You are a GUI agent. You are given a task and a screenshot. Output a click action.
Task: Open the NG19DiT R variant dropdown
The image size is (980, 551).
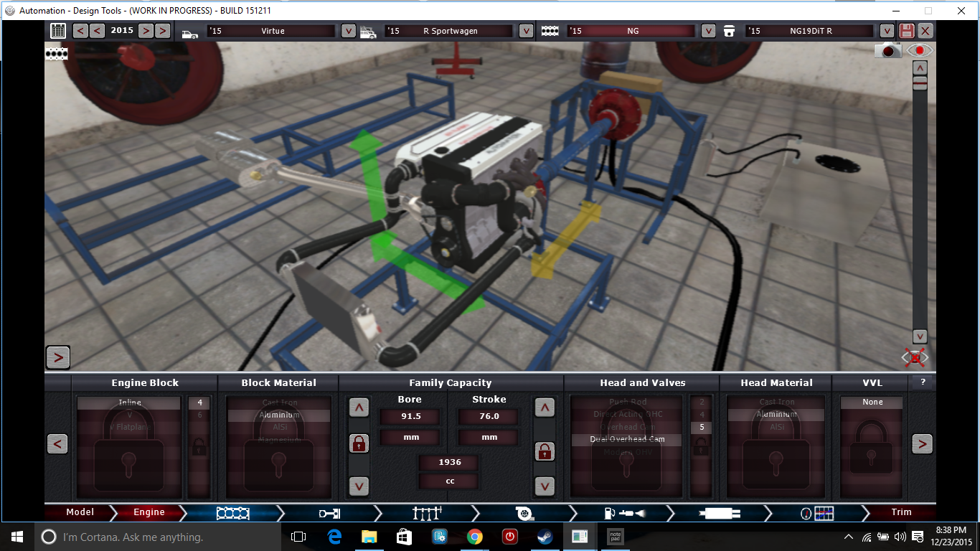(887, 31)
